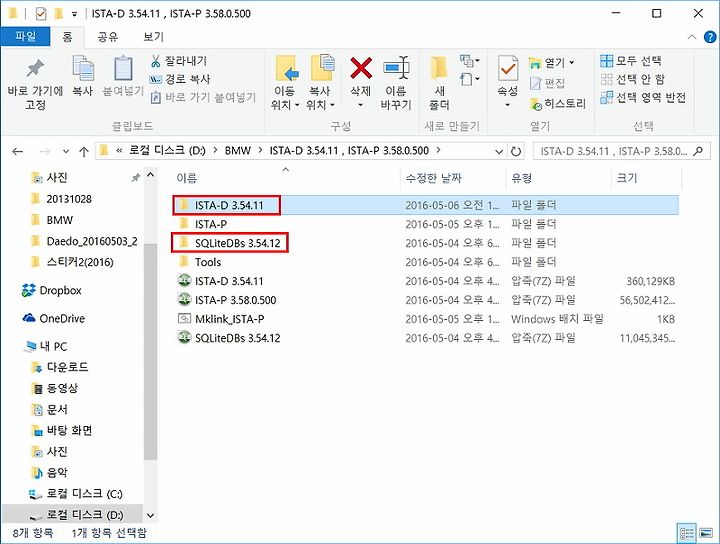Open Dropbox in navigation pane

click(x=51, y=290)
